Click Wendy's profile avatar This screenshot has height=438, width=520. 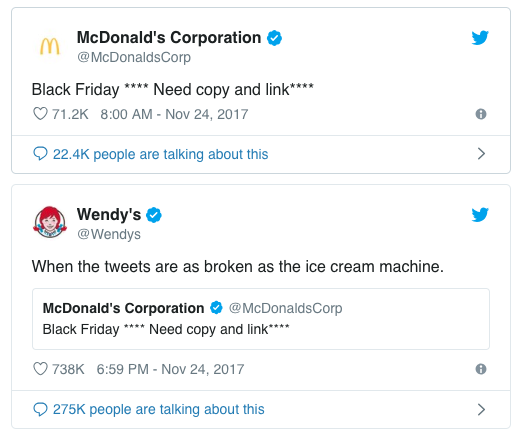(x=50, y=222)
